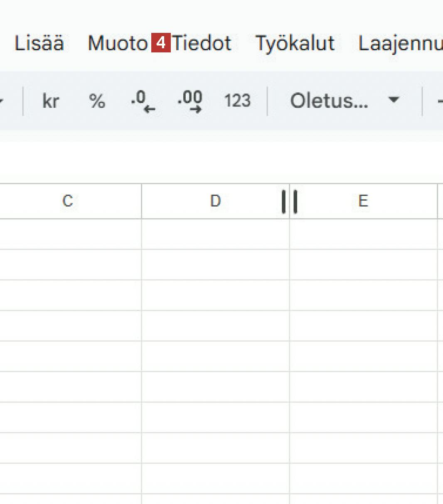
Task: Open the Muoto menu
Action: 118,43
